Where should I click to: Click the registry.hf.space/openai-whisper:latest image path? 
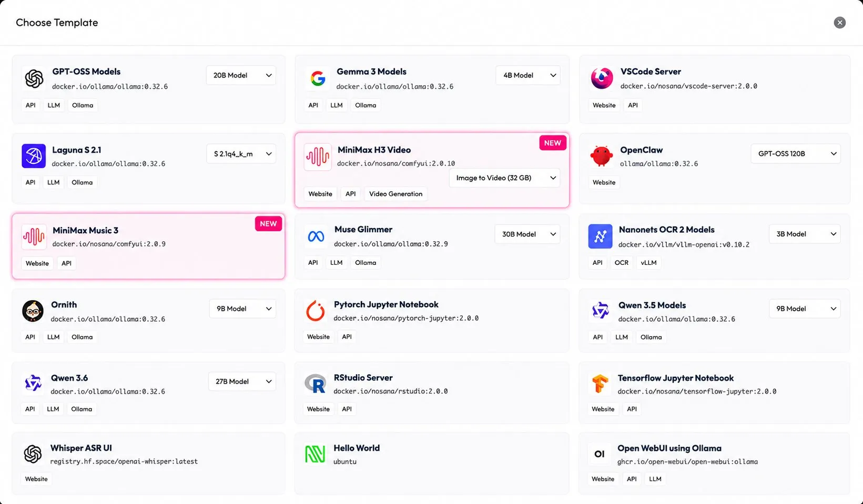point(124,461)
